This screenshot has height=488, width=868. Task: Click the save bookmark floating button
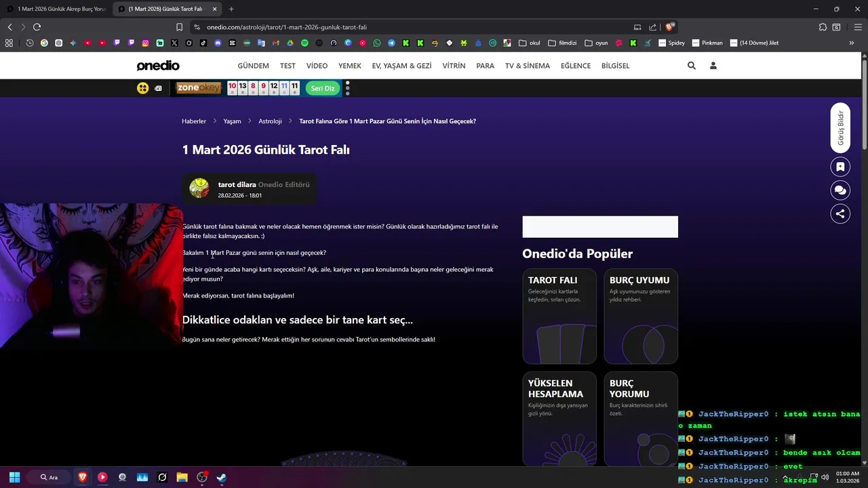click(x=840, y=167)
